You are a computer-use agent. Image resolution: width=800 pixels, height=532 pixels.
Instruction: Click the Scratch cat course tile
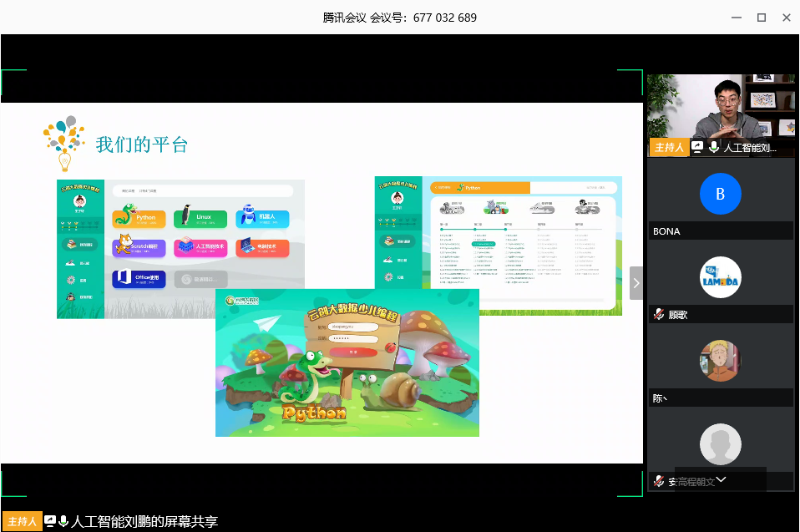(124, 246)
